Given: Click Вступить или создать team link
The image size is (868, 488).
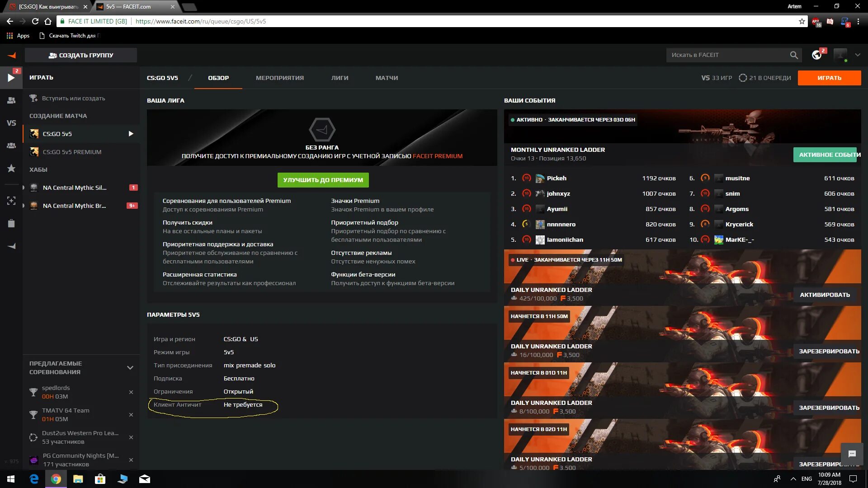Looking at the screenshot, I should 73,98.
